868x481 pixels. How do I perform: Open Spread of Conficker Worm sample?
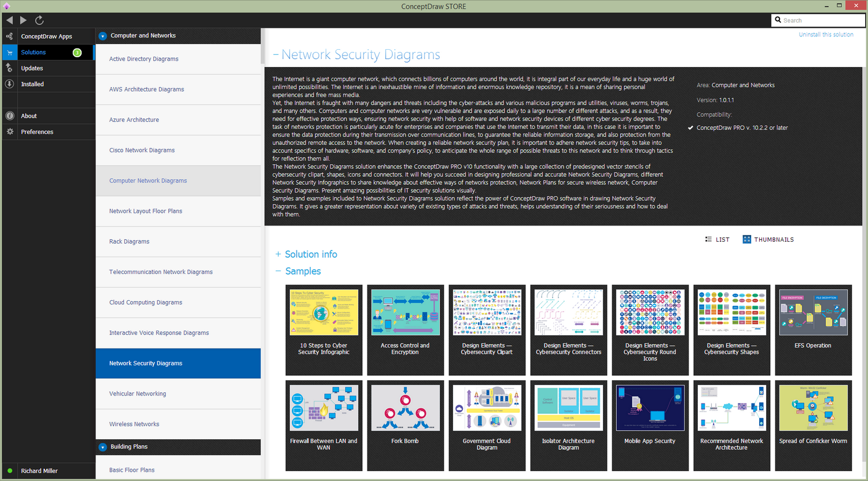click(x=814, y=425)
